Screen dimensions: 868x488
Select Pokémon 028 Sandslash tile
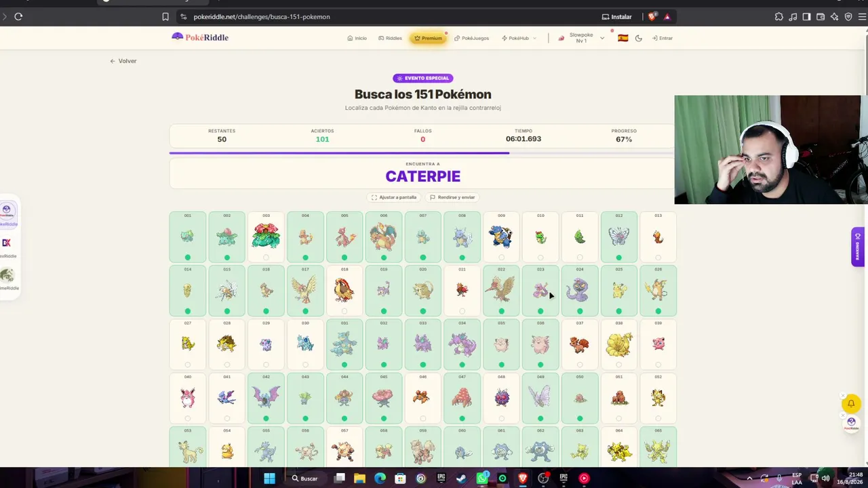tap(226, 344)
